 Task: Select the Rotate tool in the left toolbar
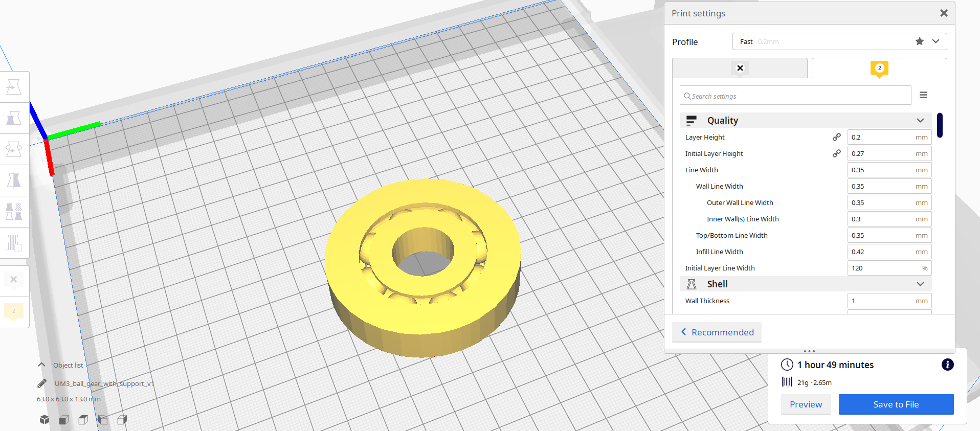pyautogui.click(x=14, y=149)
